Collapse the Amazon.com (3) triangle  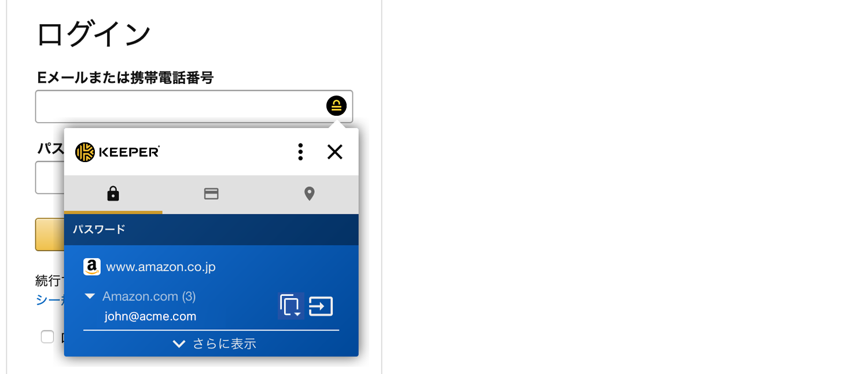(90, 296)
